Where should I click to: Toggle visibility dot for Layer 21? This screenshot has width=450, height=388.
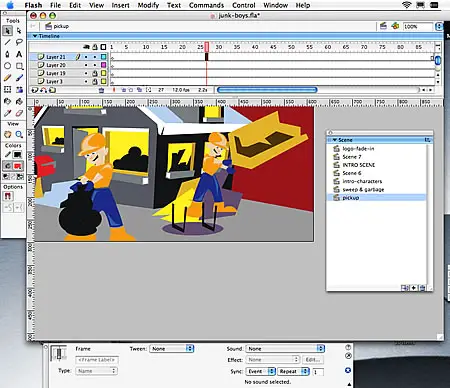(x=86, y=57)
